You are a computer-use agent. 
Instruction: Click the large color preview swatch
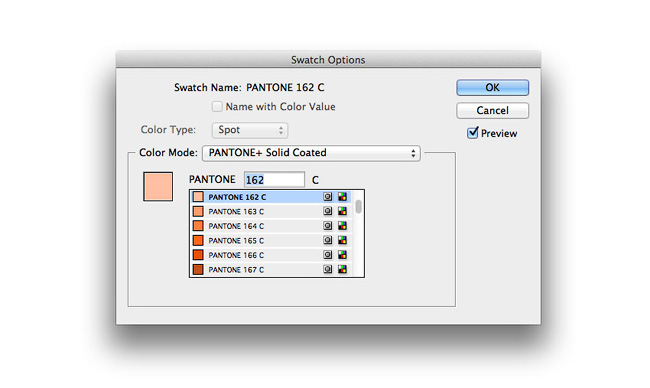tap(158, 187)
